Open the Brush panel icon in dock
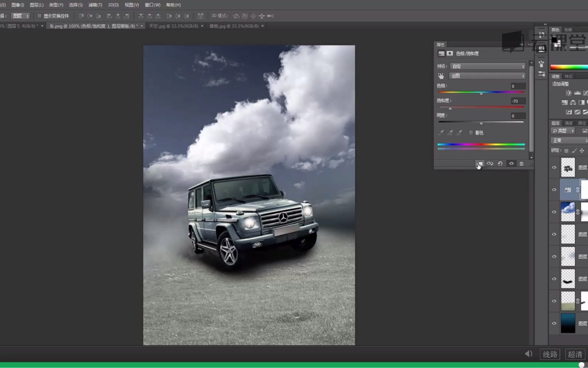Image resolution: width=588 pixels, height=368 pixels. point(541,74)
